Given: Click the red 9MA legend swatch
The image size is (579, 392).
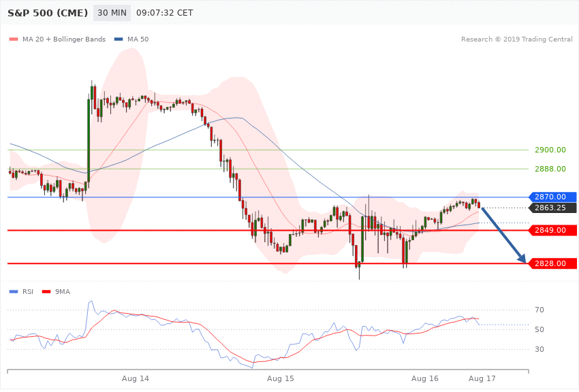Looking at the screenshot, I should point(46,292).
